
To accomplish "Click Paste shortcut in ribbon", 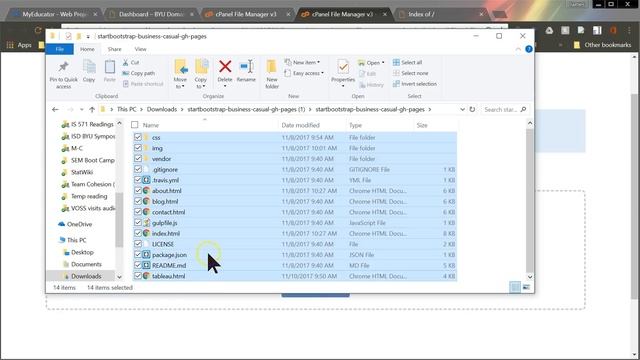I will click(x=143, y=84).
